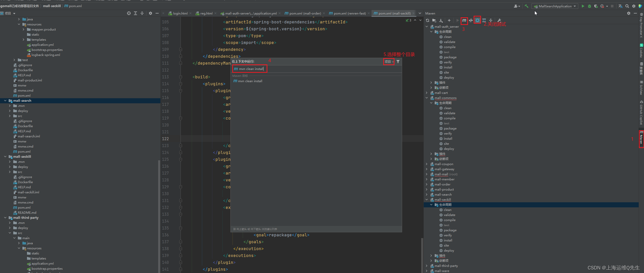The image size is (644, 273).
Task: Click pom.xml breadcrumb in navigation bar
Action: click(x=73, y=6)
